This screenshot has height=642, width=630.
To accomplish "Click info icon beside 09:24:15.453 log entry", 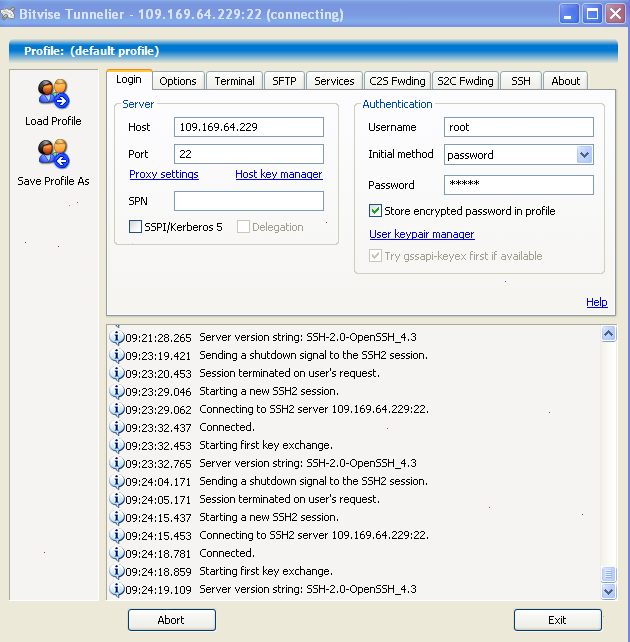I will (117, 536).
